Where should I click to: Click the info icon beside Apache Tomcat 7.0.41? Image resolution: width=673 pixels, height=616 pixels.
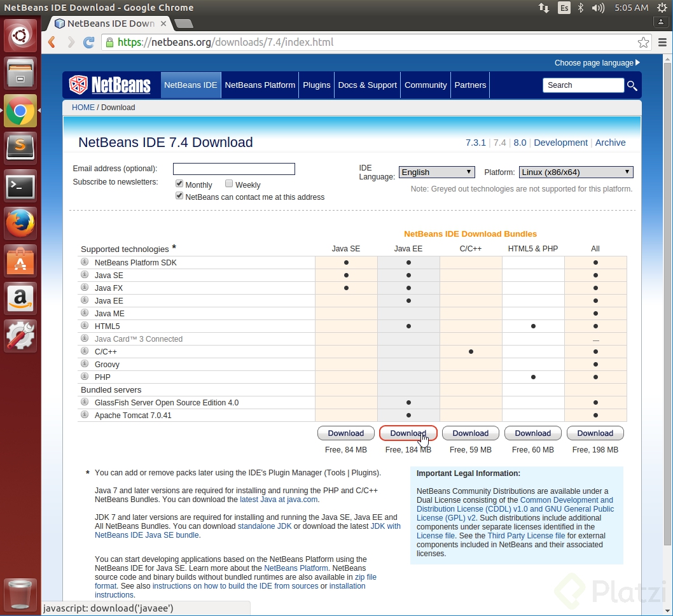click(x=85, y=415)
